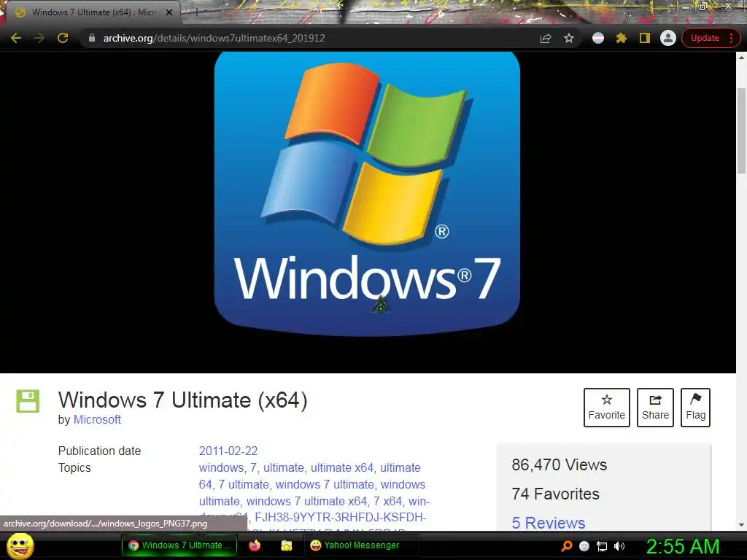This screenshot has width=747, height=560.
Task: Click the green software floppy icon
Action: pos(28,401)
